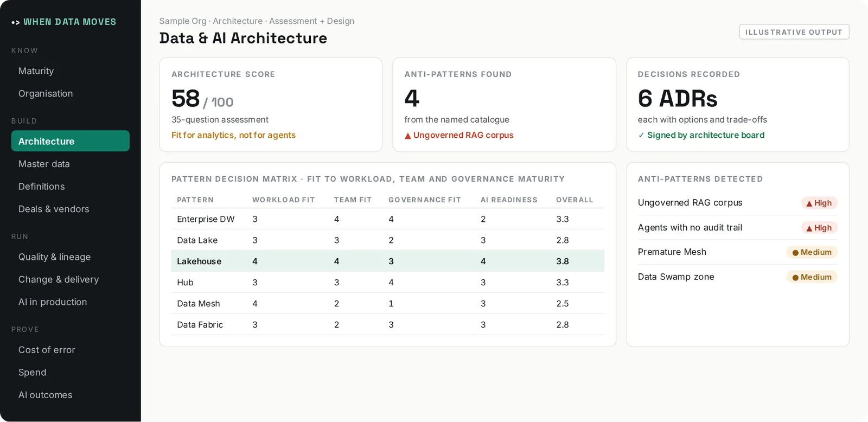Click Medium badge for Data Swamp zone
The width and height of the screenshot is (868, 422).
[812, 277]
